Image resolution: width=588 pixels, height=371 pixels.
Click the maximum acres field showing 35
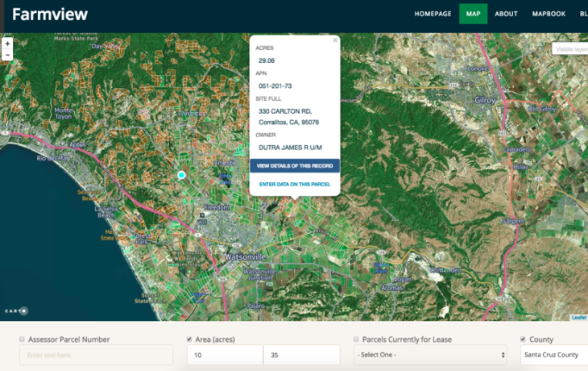pos(302,355)
